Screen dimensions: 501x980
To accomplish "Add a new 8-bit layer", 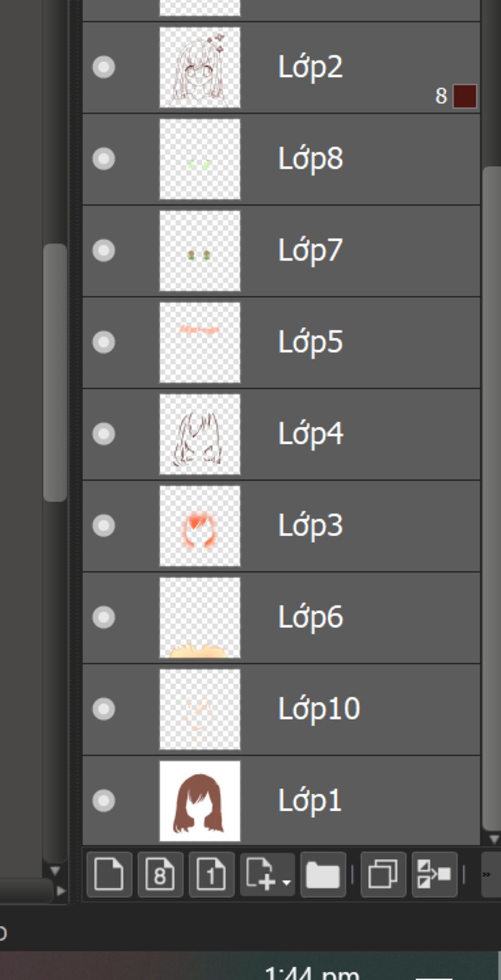I will 160,874.
